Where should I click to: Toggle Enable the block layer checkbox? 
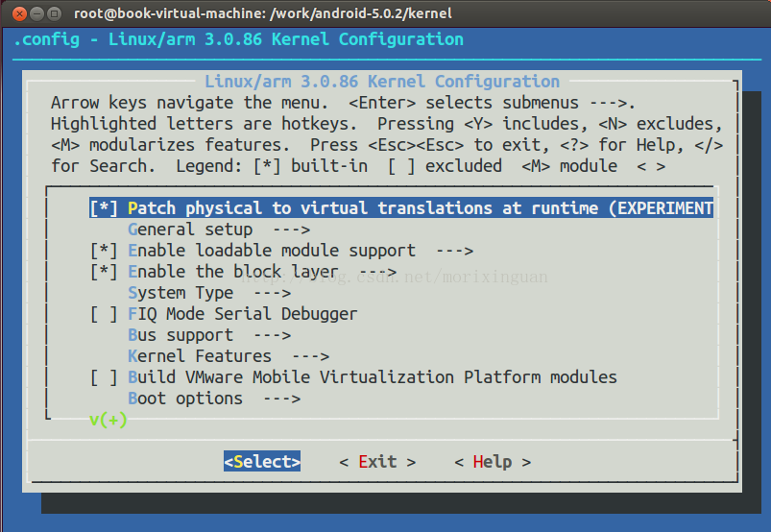coord(104,272)
